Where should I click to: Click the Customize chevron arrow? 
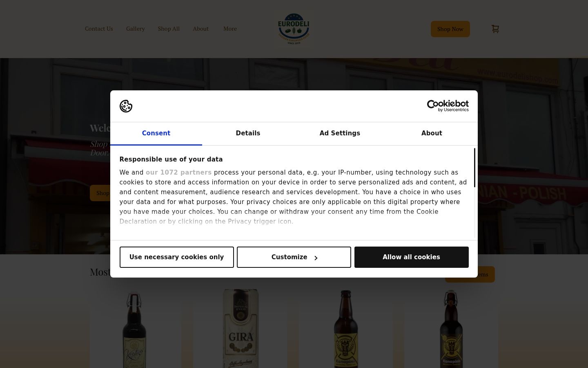click(316, 258)
